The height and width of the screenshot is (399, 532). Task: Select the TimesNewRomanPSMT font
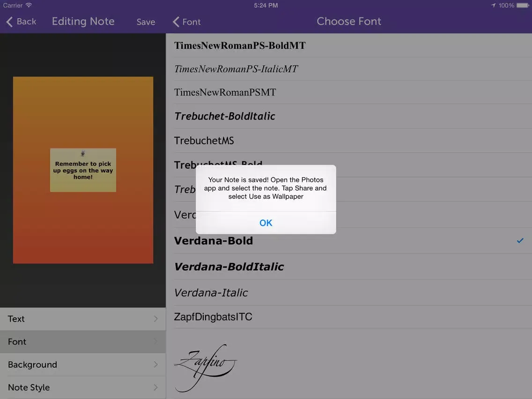(349, 92)
